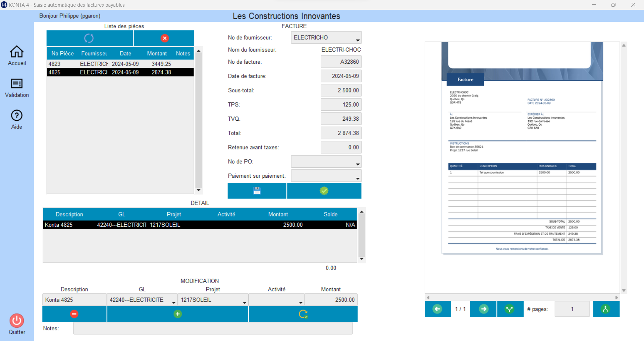
Task: Remove detail line with red minus icon
Action: 74,314
